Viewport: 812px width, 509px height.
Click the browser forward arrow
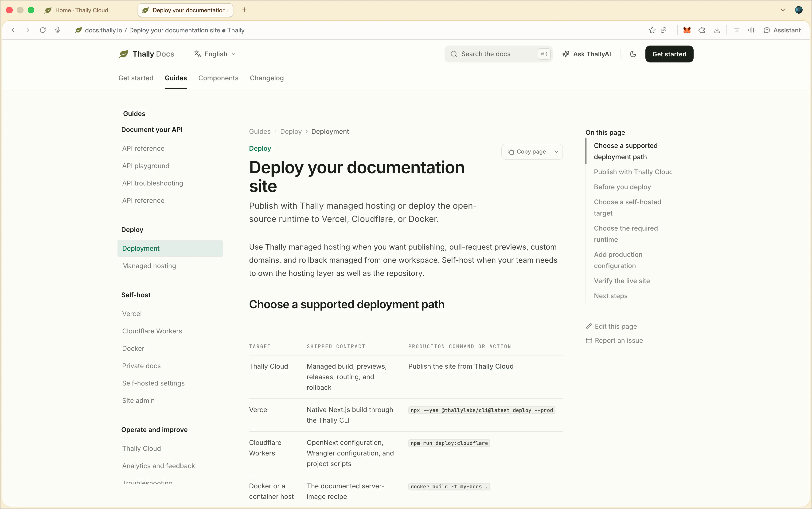tap(28, 30)
